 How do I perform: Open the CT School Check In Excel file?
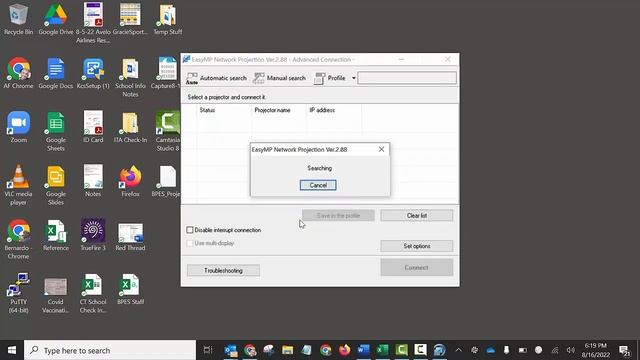click(93, 293)
